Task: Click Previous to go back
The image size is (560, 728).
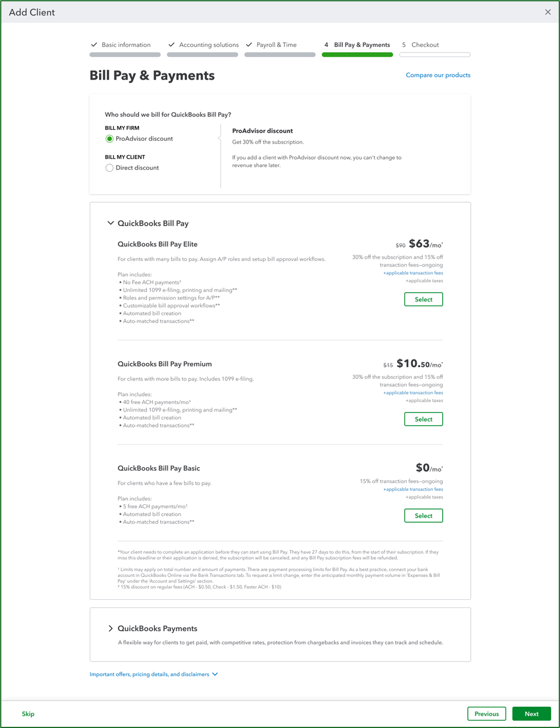Action: [486, 714]
